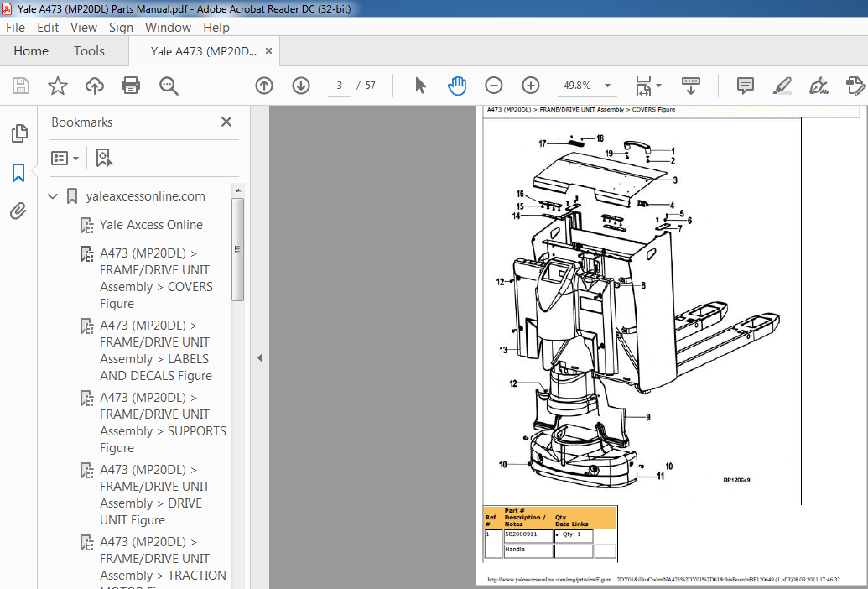Open the File menu

[15, 27]
